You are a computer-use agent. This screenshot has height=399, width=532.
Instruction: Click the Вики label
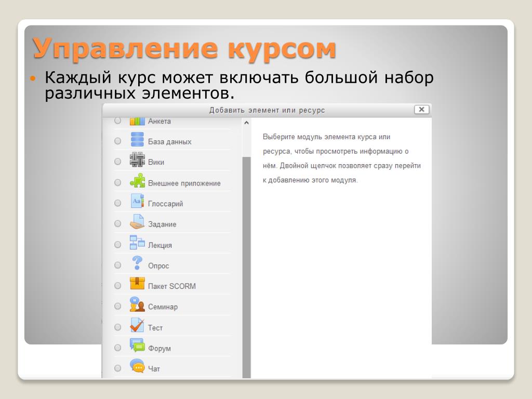point(156,162)
